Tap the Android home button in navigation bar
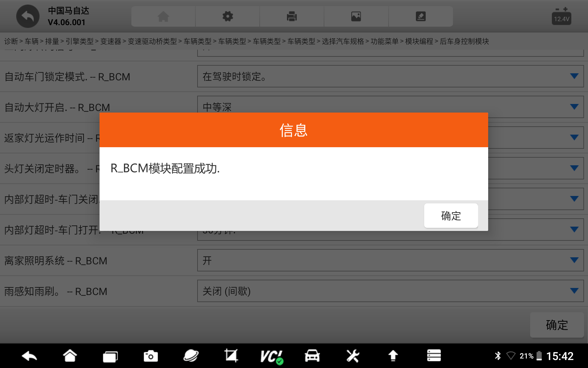 click(70, 356)
